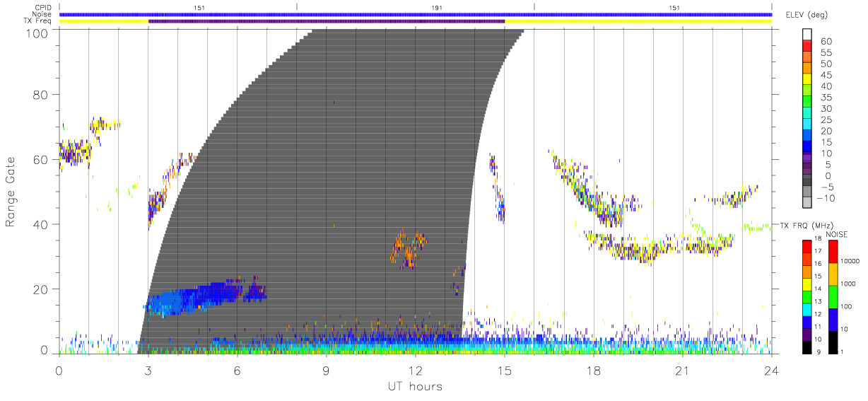Screen dimensions: 868x401
Task: Click Range Gate tick label 80
Action: [42, 94]
